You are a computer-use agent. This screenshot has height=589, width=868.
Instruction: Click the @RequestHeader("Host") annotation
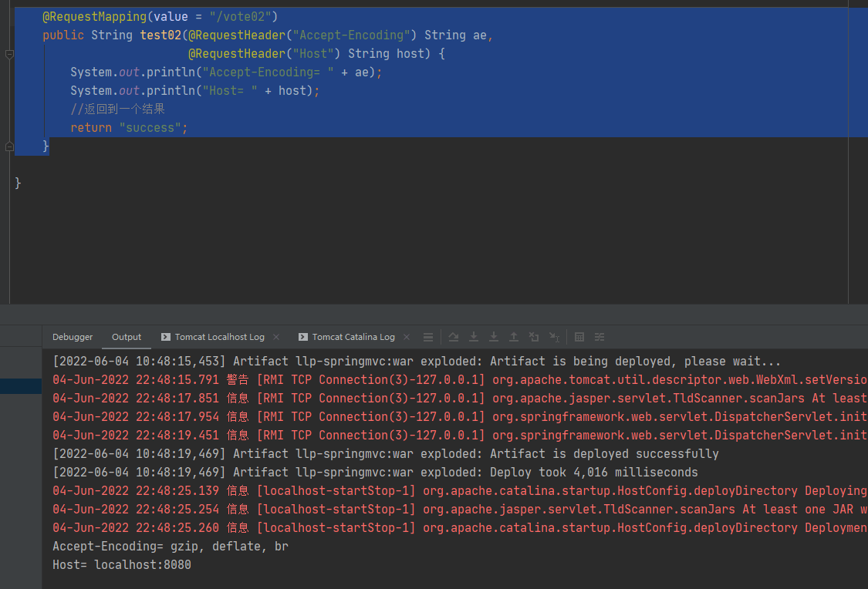(x=264, y=54)
